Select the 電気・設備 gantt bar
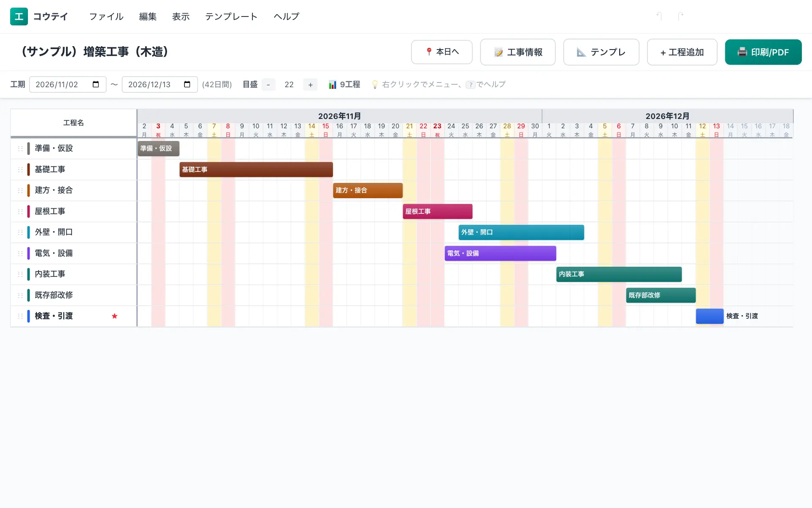Image resolution: width=812 pixels, height=508 pixels. [x=500, y=254]
